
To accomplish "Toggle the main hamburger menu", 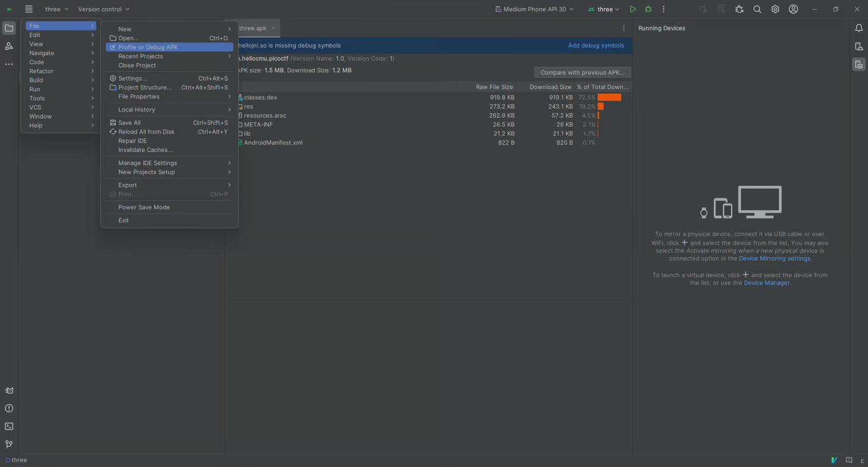I will (x=29, y=9).
